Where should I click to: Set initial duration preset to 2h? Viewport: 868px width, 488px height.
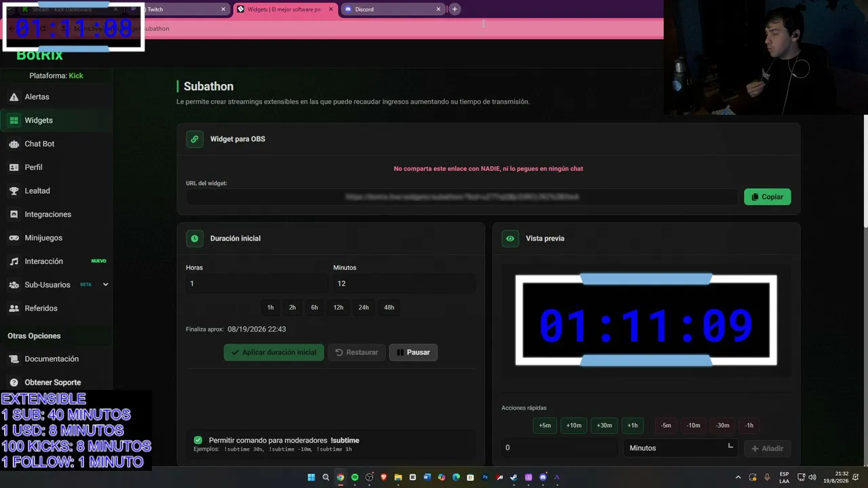point(292,308)
